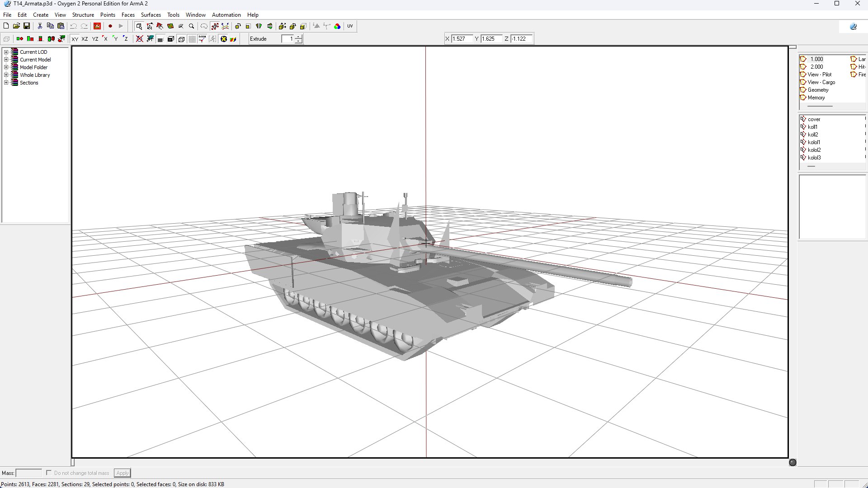The width and height of the screenshot is (868, 488).
Task: Select the Geometry LOD
Action: (x=818, y=90)
